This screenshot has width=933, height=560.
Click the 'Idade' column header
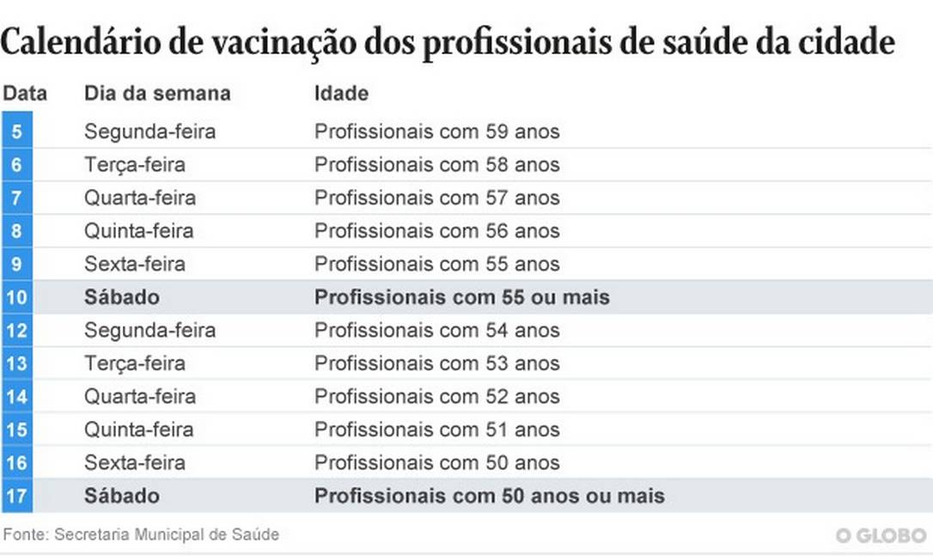[341, 93]
